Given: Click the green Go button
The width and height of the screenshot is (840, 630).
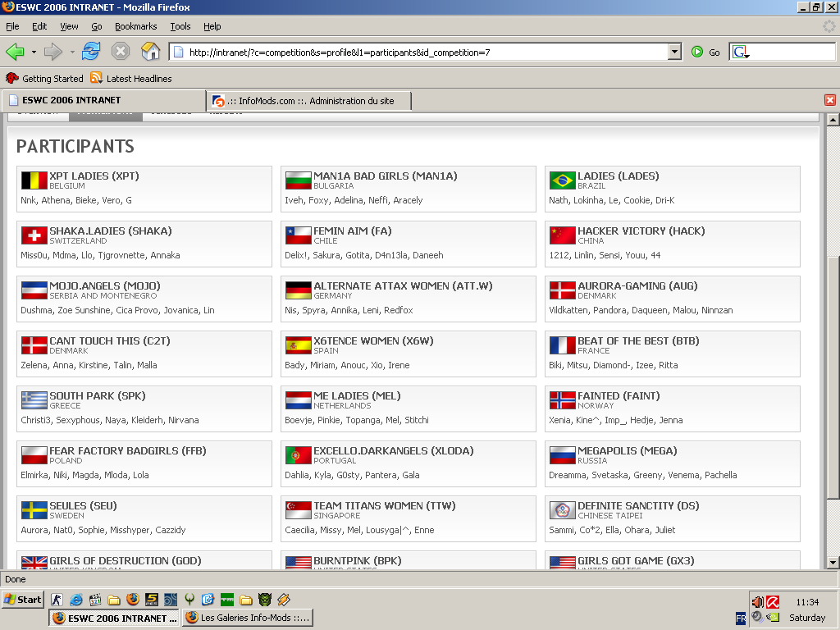Looking at the screenshot, I should (705, 52).
